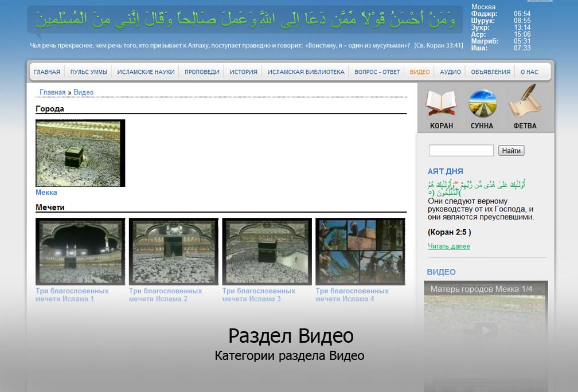Click the Видео breadcrumb link
578x392 pixels.
[83, 92]
